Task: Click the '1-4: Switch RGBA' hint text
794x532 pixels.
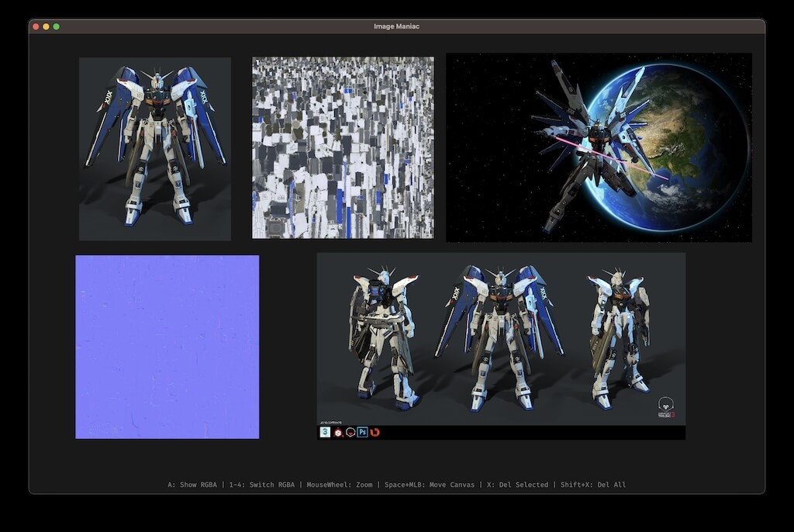Action: coord(262,485)
